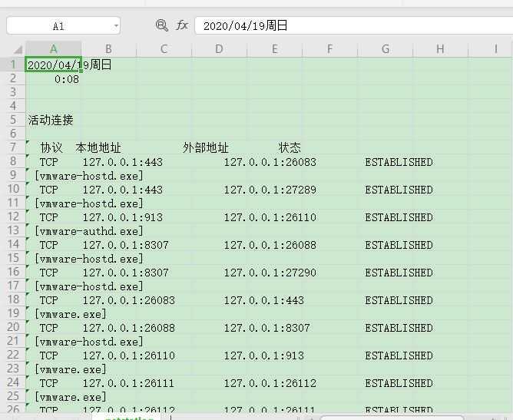Click foreign address 127.0.0.1:26083 in row 8
Screen dimensions: 513x420
tap(270, 162)
